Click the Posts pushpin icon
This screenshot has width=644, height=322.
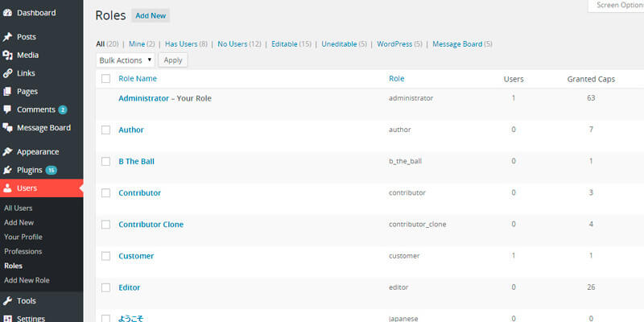[x=7, y=37]
